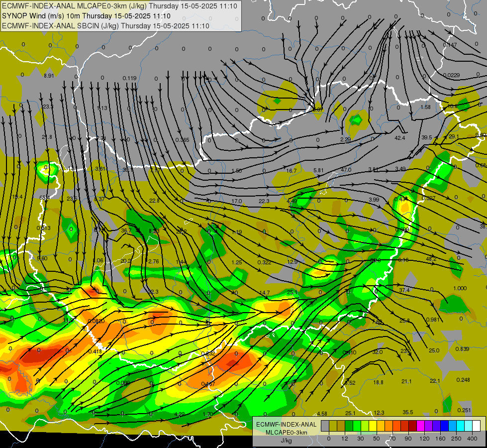Screen dimensions: 487x448
Task: Click the olive-yellow swatch right of the legend tick 0
Action: (x=333, y=426)
